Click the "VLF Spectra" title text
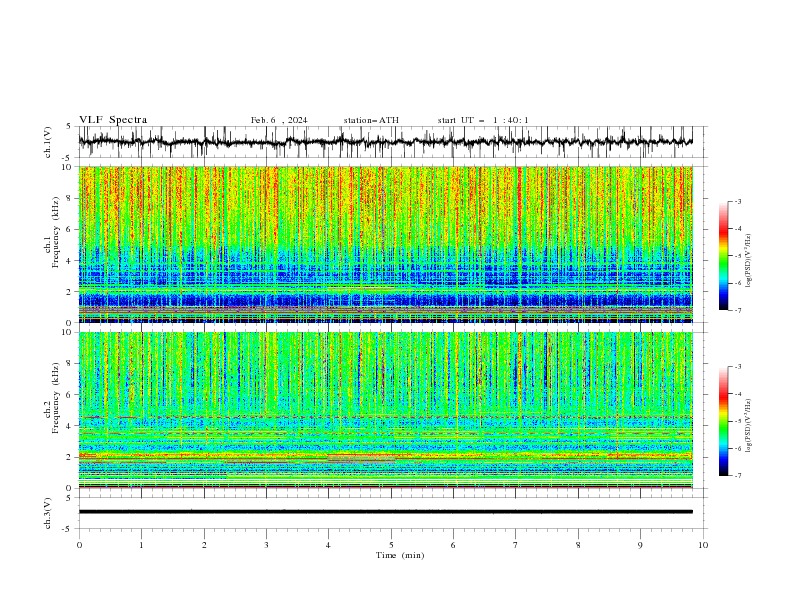This screenshot has width=792, height=612. 113,120
